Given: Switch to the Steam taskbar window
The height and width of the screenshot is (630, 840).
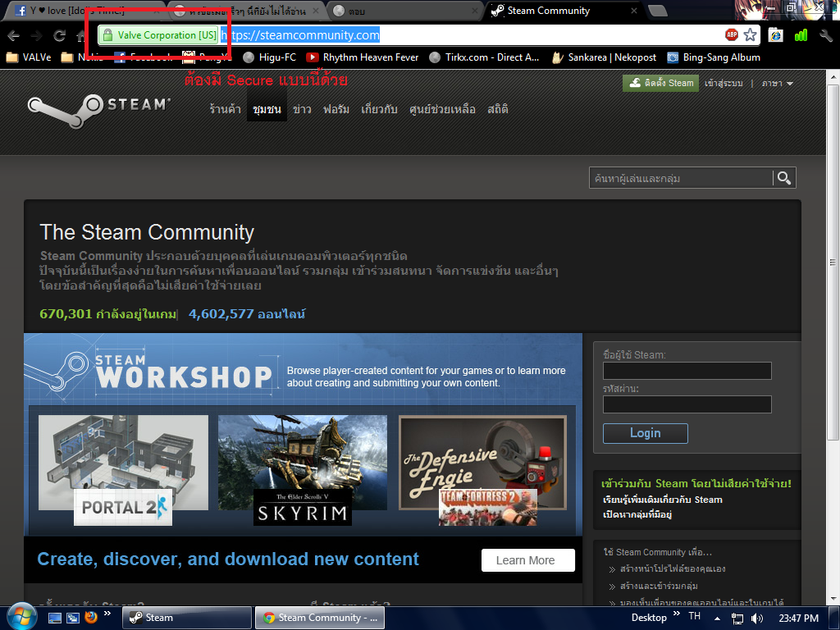Looking at the screenshot, I should 187,618.
